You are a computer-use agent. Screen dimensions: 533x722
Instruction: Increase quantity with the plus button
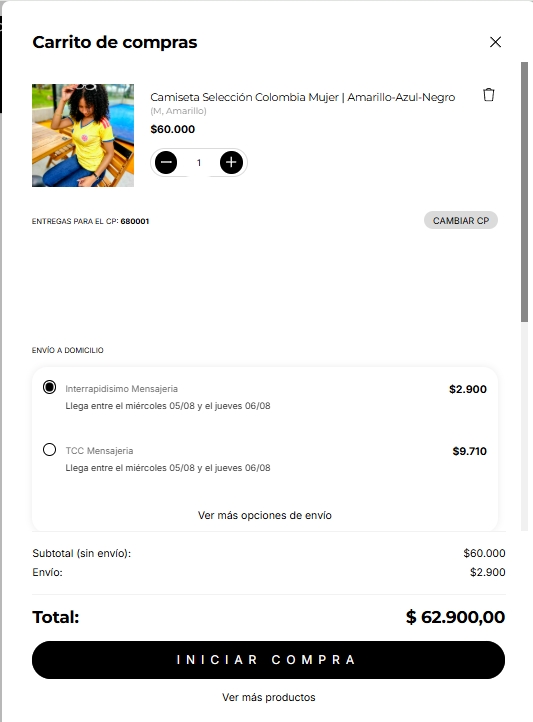[x=231, y=163]
